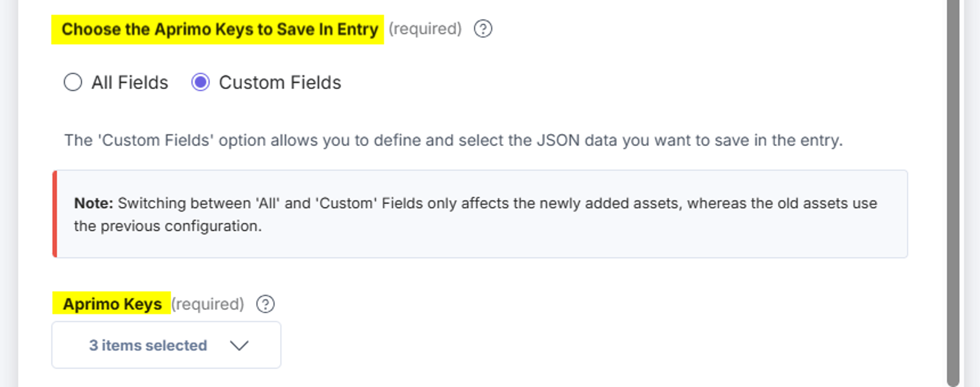
Task: Click the red bar of the note box
Action: (55, 214)
